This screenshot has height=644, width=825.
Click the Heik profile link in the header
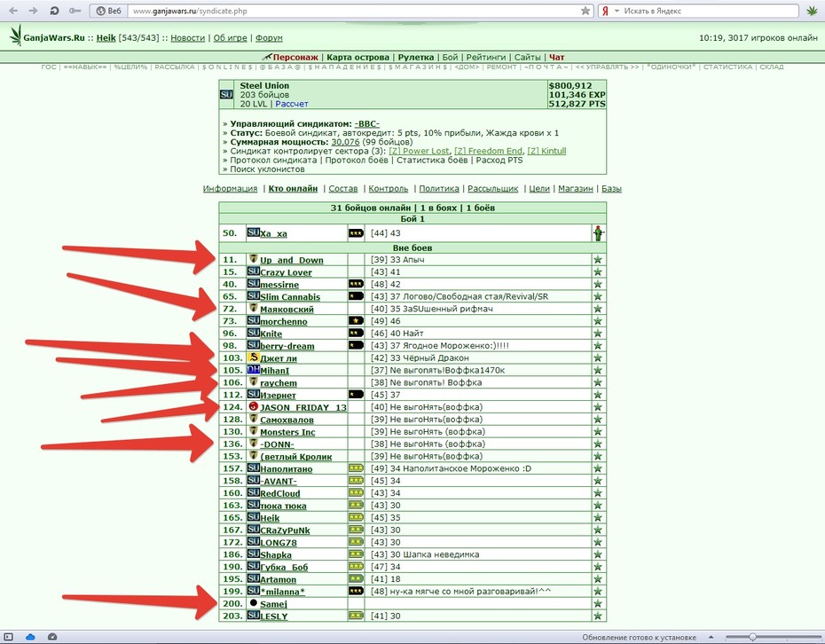pos(106,38)
